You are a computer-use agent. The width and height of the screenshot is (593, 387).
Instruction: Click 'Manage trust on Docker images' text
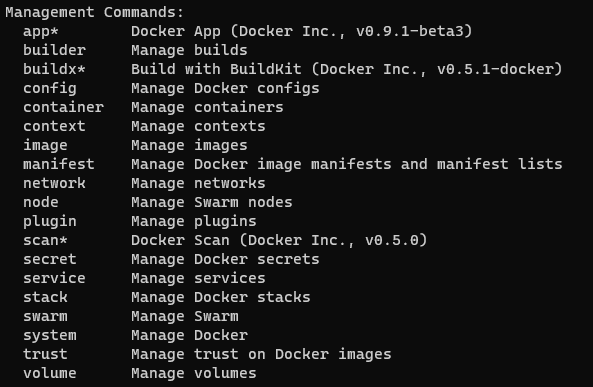click(261, 354)
